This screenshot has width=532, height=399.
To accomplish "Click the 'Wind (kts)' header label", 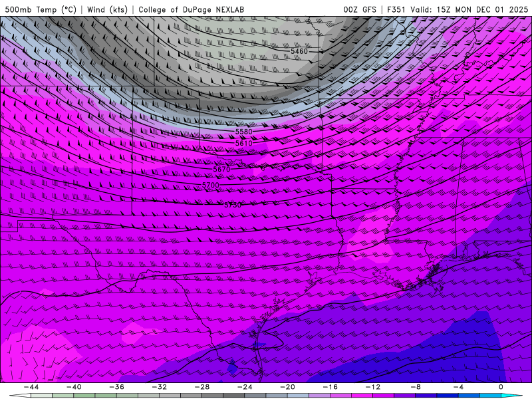I will [107, 9].
